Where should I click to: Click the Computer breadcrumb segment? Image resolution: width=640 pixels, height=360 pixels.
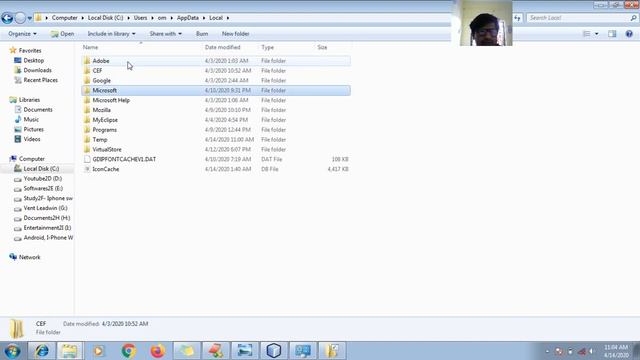[64, 18]
